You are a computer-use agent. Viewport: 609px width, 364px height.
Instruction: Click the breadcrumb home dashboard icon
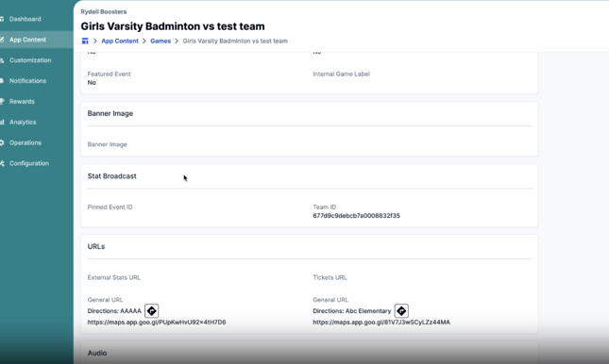pos(85,41)
